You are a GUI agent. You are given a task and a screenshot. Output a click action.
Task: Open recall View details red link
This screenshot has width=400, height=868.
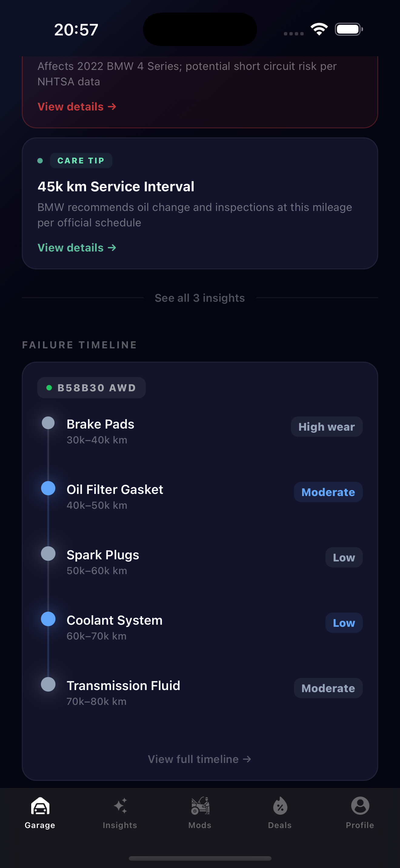tap(77, 107)
